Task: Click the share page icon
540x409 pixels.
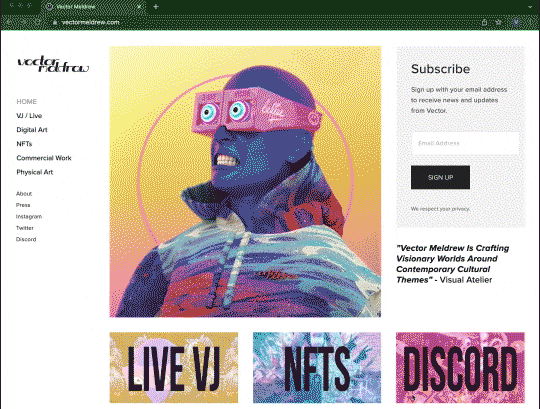Action: pos(485,22)
